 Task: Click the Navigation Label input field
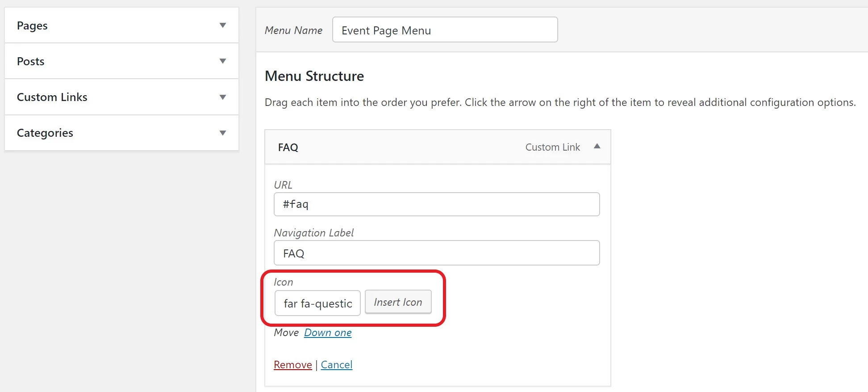click(x=436, y=253)
